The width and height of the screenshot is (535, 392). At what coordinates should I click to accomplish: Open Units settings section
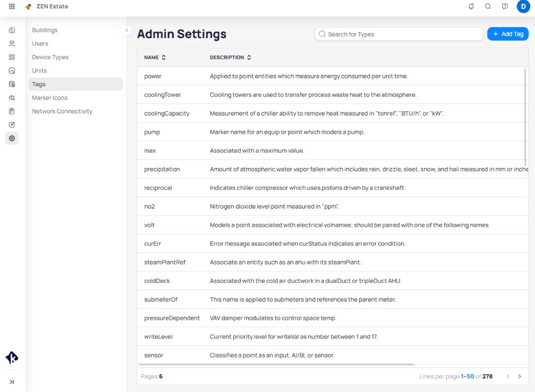(x=76, y=71)
